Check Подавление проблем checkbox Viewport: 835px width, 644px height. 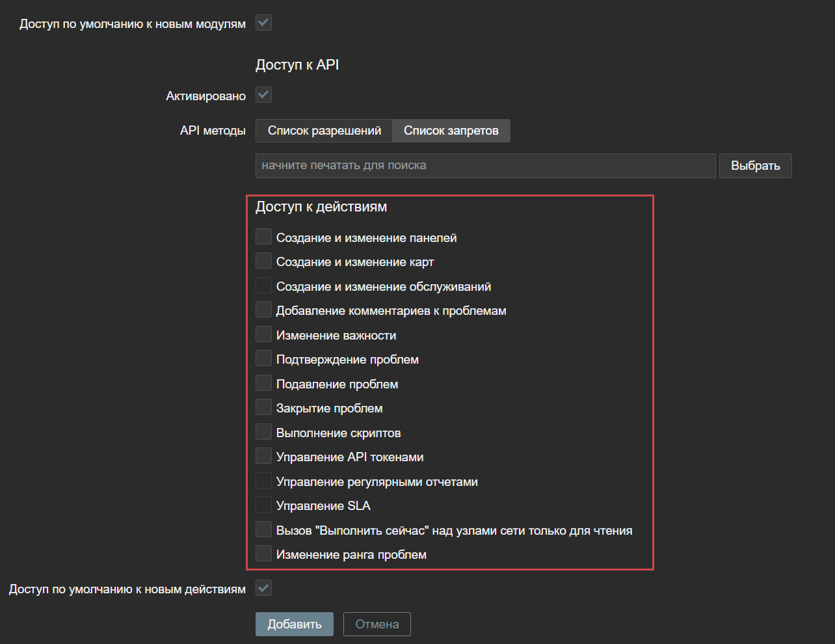click(263, 382)
